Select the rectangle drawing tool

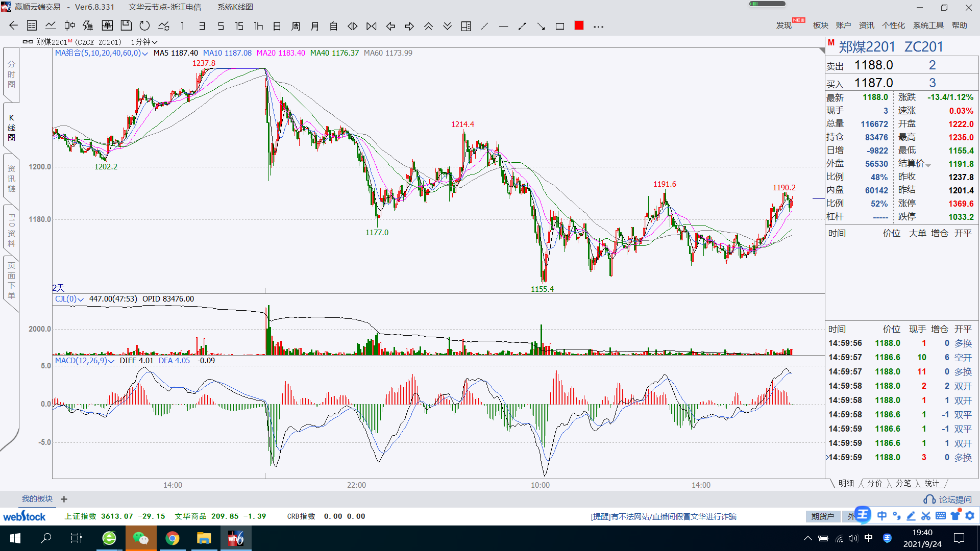[x=560, y=26]
